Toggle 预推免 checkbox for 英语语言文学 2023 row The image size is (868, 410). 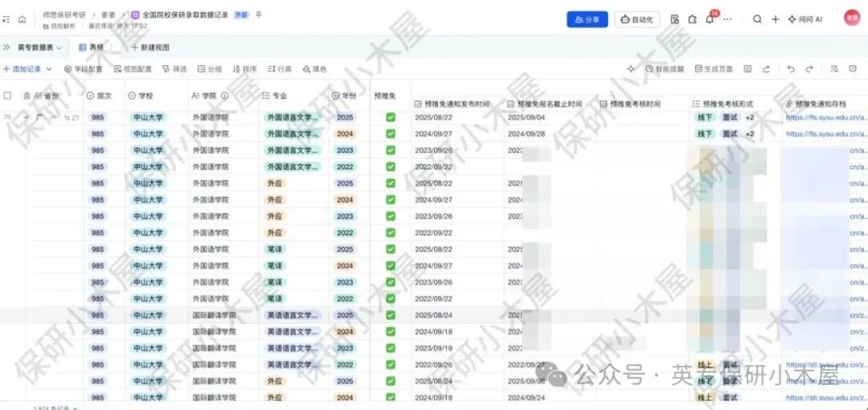pos(391,348)
